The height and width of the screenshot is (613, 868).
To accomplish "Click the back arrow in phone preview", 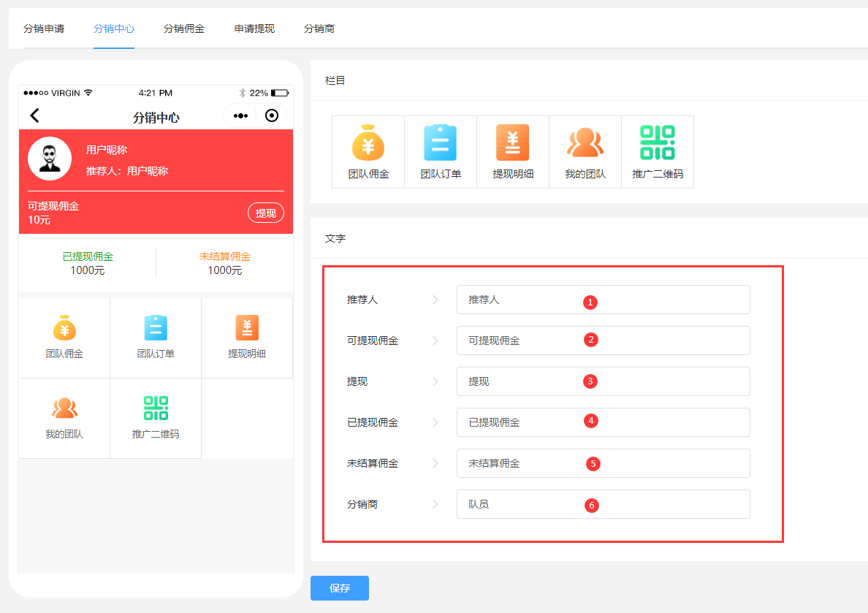I will pyautogui.click(x=35, y=115).
